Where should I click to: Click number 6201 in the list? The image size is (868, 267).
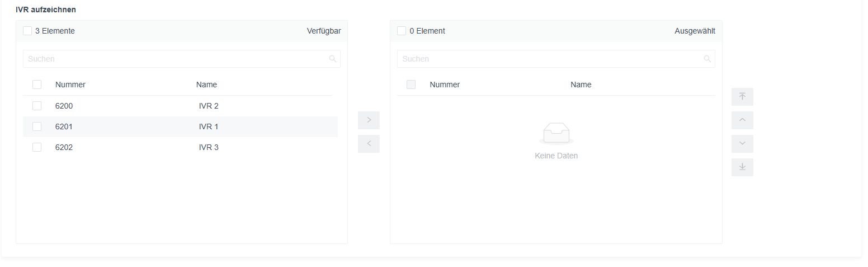coord(64,127)
